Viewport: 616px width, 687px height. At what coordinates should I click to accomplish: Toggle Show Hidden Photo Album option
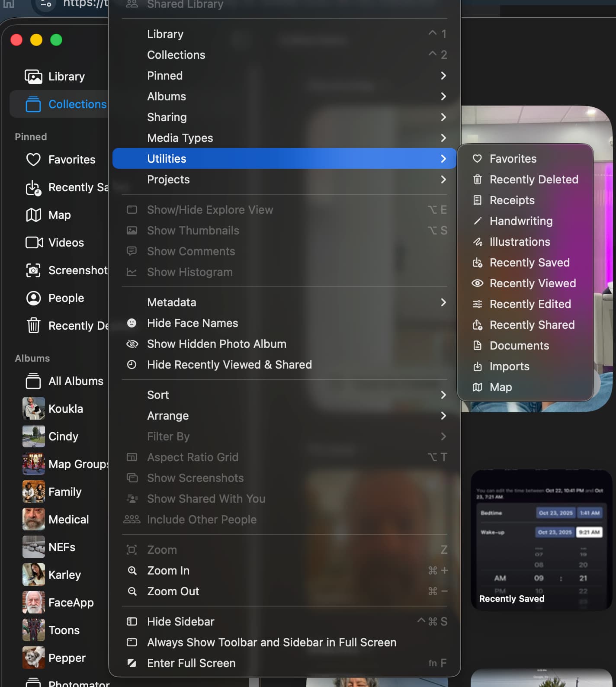tap(216, 344)
